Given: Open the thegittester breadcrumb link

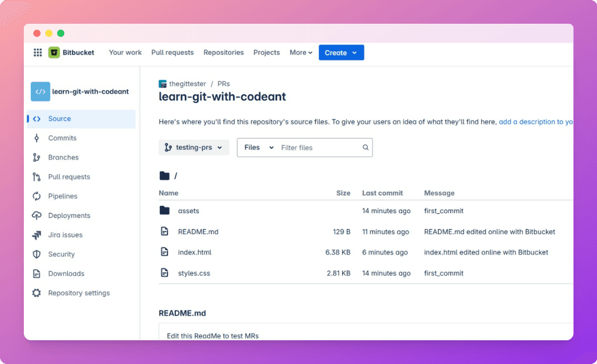Looking at the screenshot, I should (x=188, y=83).
